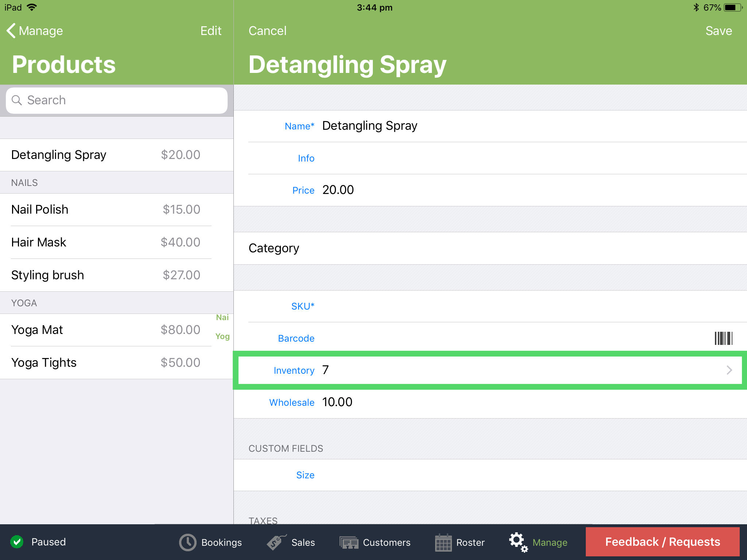The width and height of the screenshot is (747, 560).
Task: Tap the search magnifier icon
Action: pos(17,100)
